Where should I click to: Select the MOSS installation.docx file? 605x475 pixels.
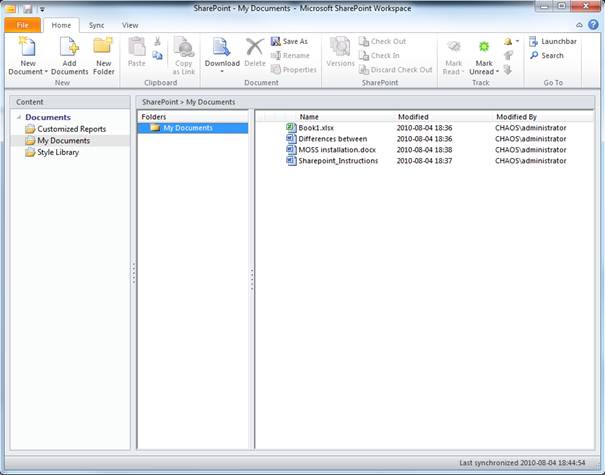[337, 150]
